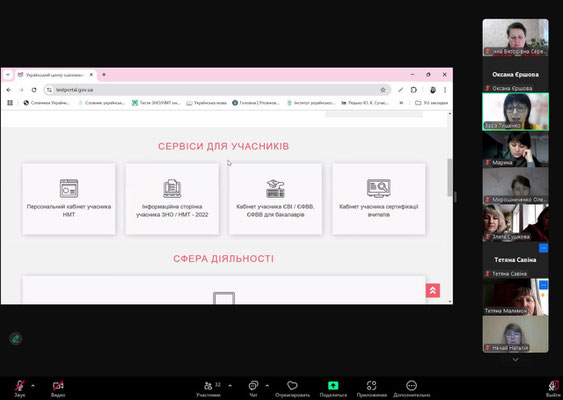Screen dimensions: 563x400
Task: Open the Словники України bookmark
Action: [46, 103]
